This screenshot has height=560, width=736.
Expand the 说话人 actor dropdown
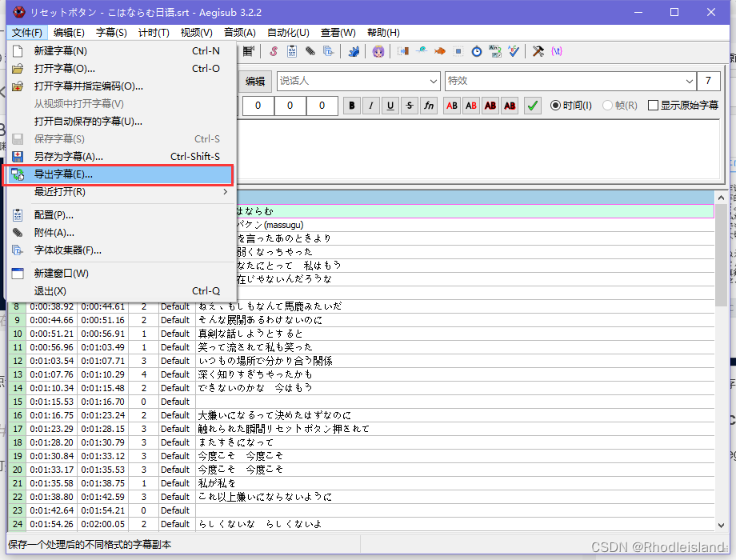click(x=434, y=82)
